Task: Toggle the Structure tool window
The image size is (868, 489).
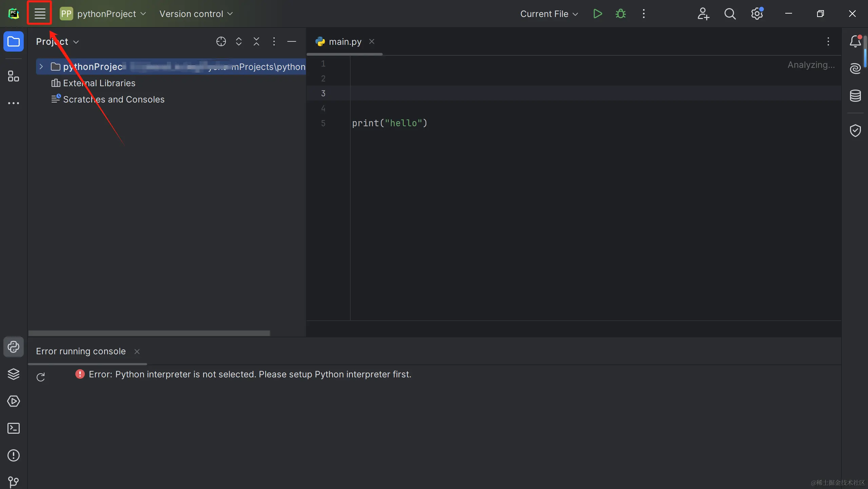Action: click(14, 76)
